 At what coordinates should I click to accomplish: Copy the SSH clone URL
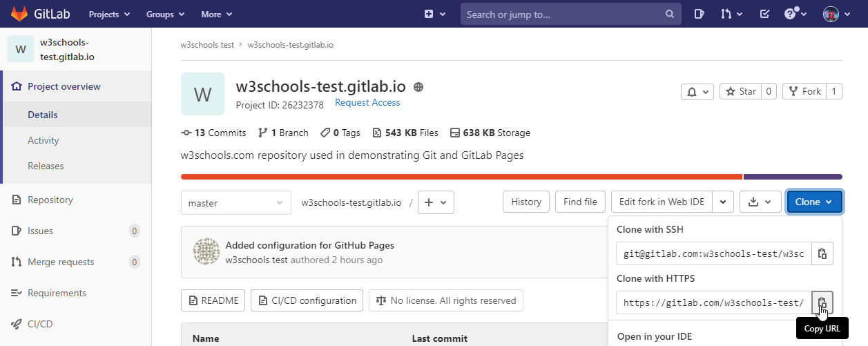tap(822, 253)
